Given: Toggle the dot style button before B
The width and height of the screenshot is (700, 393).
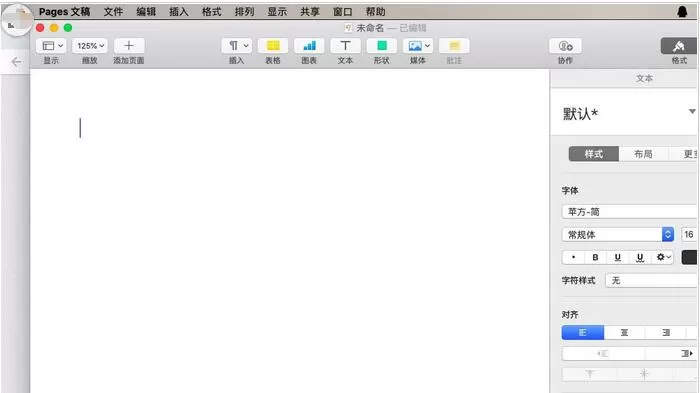Looking at the screenshot, I should (573, 257).
